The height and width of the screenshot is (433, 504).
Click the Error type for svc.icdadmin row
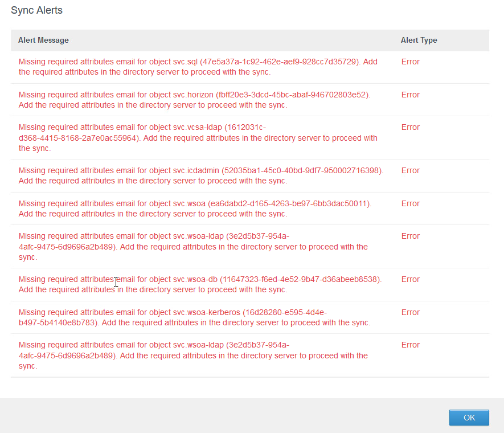(410, 170)
